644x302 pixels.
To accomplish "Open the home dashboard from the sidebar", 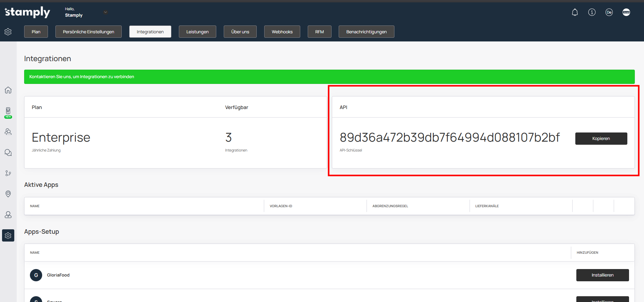I will [x=8, y=90].
